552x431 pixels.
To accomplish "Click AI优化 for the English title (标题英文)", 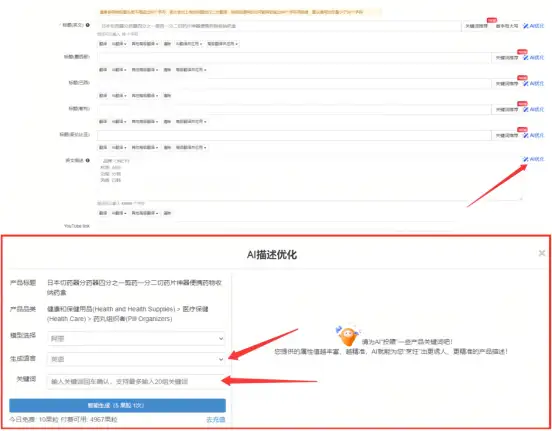I will click(533, 26).
